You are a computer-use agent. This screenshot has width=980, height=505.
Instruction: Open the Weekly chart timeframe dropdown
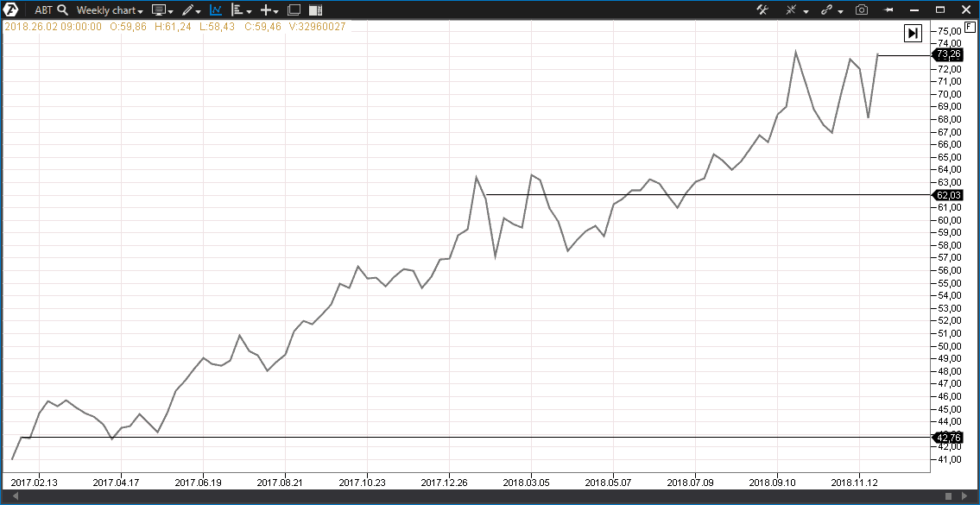pyautogui.click(x=110, y=10)
